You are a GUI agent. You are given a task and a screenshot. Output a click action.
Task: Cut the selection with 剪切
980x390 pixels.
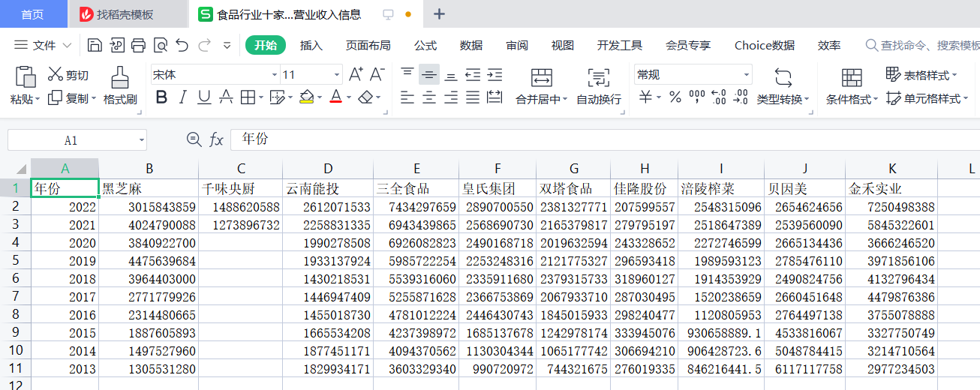click(x=68, y=75)
